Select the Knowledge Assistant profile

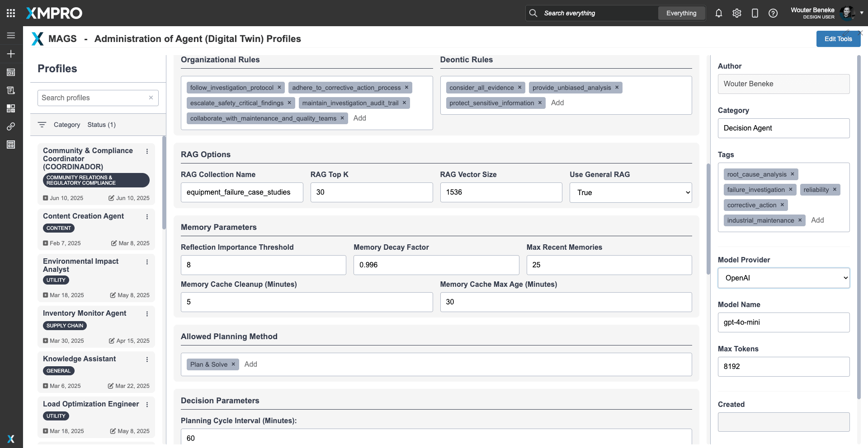[80, 359]
